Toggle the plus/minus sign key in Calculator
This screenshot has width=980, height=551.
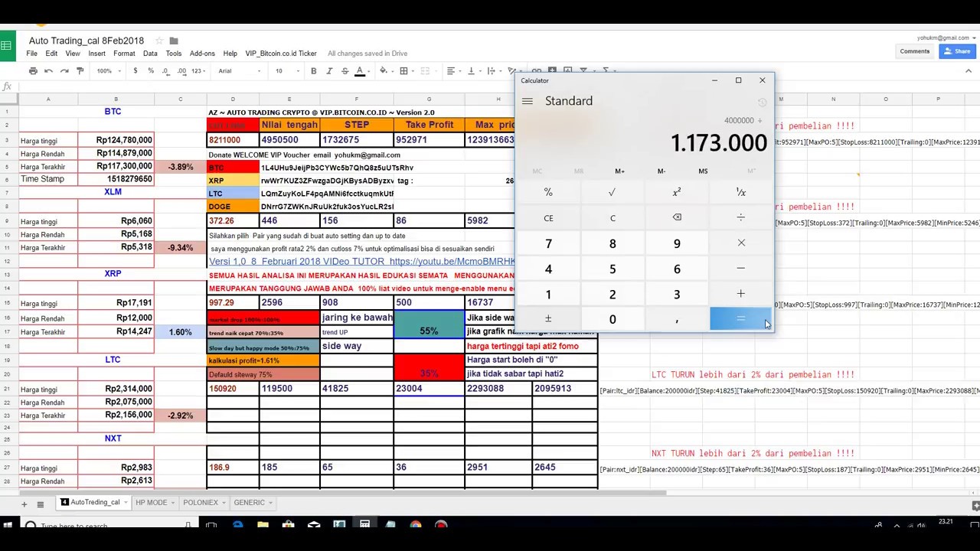pyautogui.click(x=548, y=319)
